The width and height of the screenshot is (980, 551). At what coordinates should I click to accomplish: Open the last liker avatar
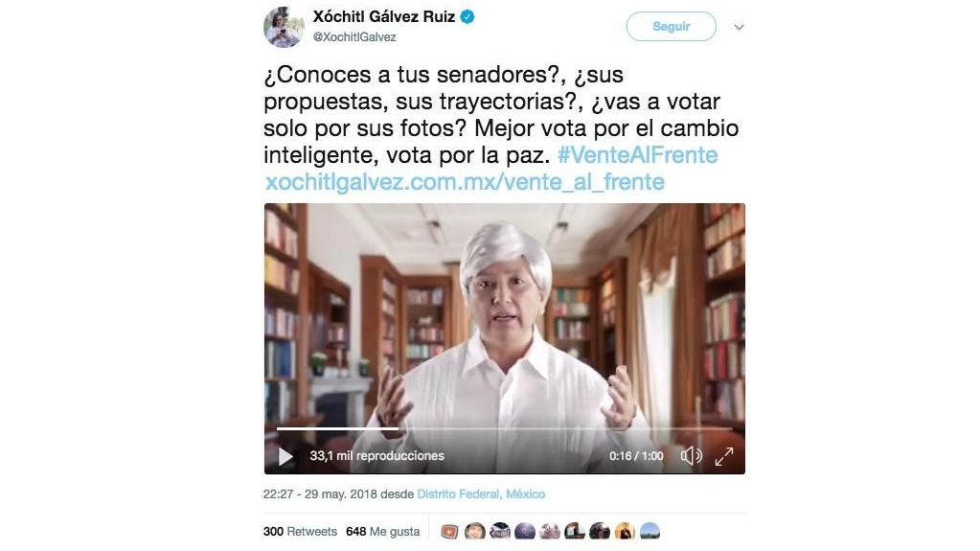click(650, 532)
